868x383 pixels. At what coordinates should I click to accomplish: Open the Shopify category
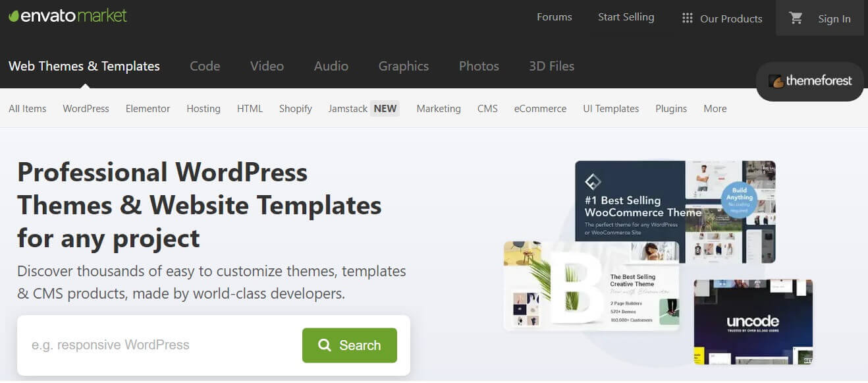(296, 109)
